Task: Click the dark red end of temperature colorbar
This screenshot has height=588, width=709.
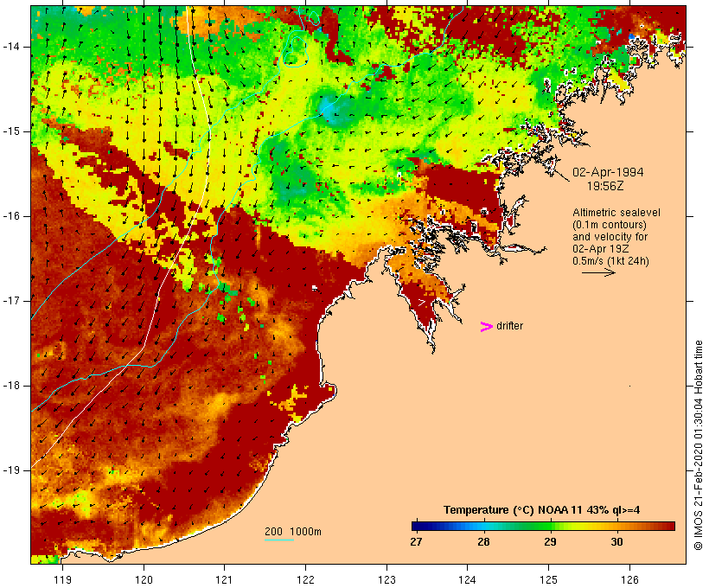Action: coord(668,526)
